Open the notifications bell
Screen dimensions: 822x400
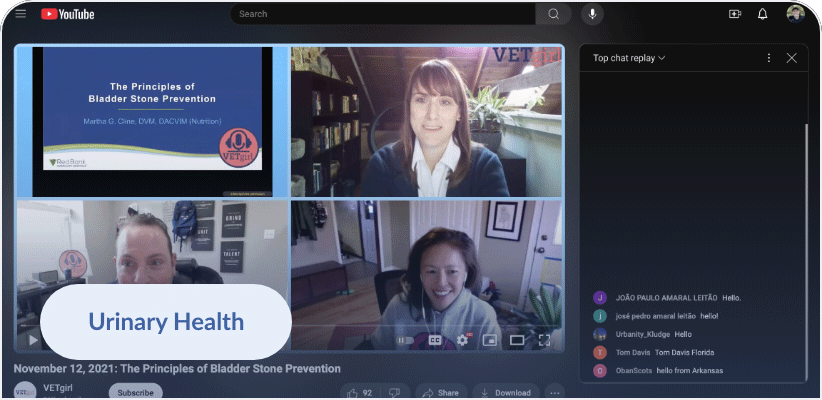763,14
